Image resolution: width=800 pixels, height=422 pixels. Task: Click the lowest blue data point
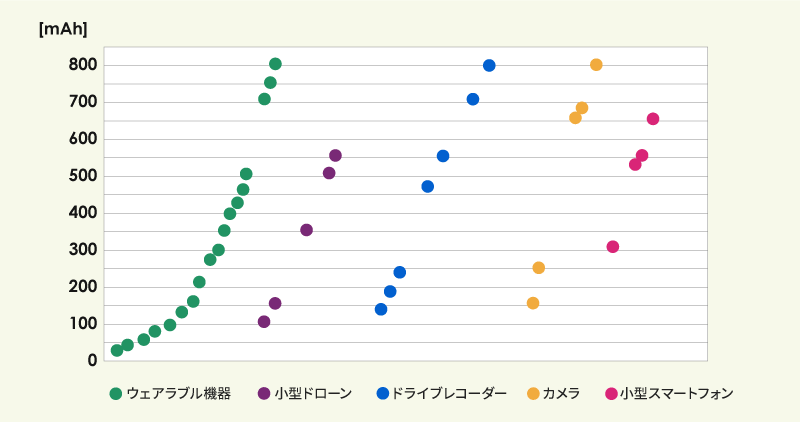pos(381,309)
